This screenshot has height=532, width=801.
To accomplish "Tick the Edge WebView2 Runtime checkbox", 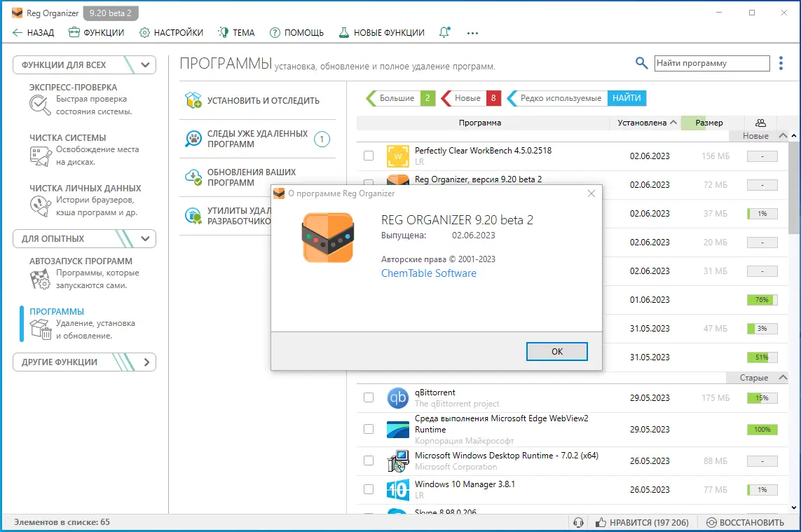I will click(369, 429).
